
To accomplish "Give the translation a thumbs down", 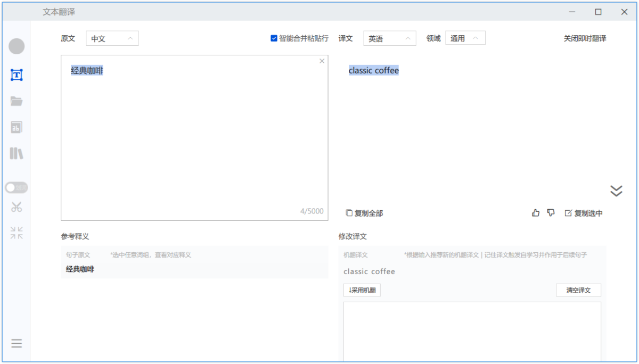I will (x=551, y=213).
